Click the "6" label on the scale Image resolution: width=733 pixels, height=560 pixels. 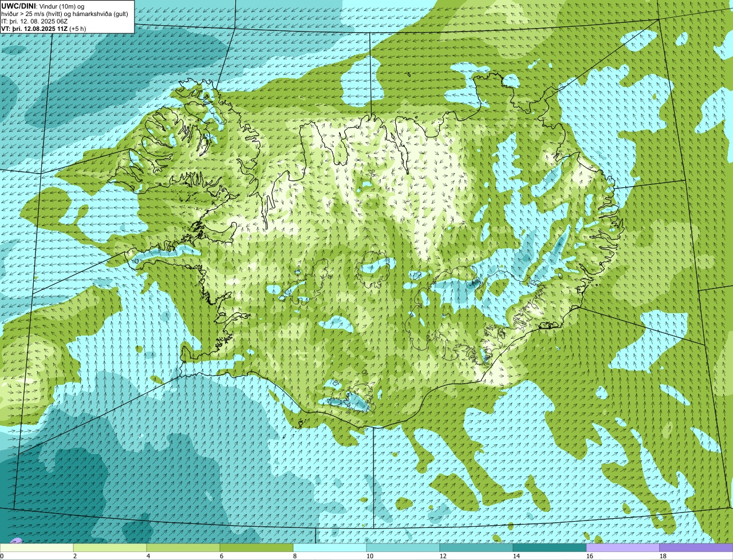point(222,556)
